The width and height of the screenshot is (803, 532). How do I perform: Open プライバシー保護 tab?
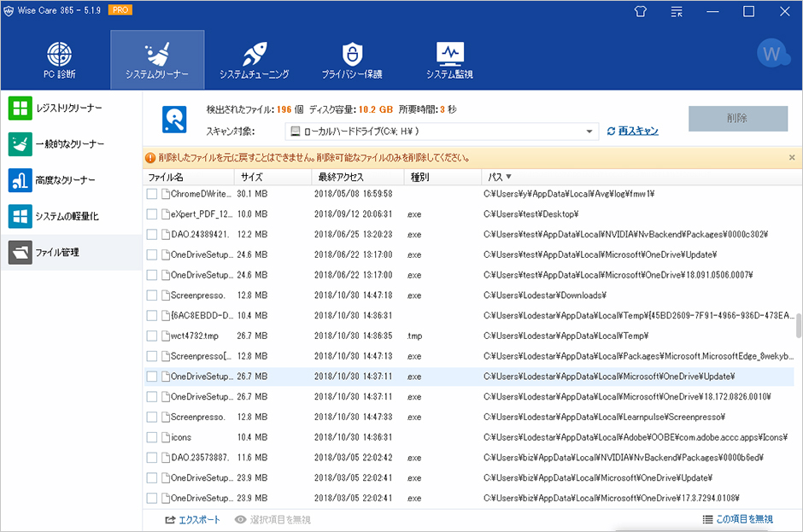click(352, 61)
